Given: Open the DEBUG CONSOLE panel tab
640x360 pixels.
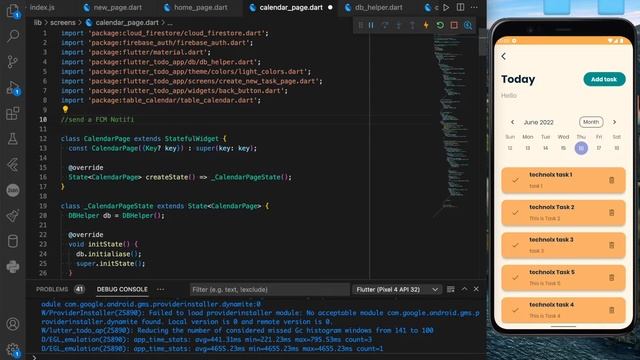Looking at the screenshot, I should 122,289.
